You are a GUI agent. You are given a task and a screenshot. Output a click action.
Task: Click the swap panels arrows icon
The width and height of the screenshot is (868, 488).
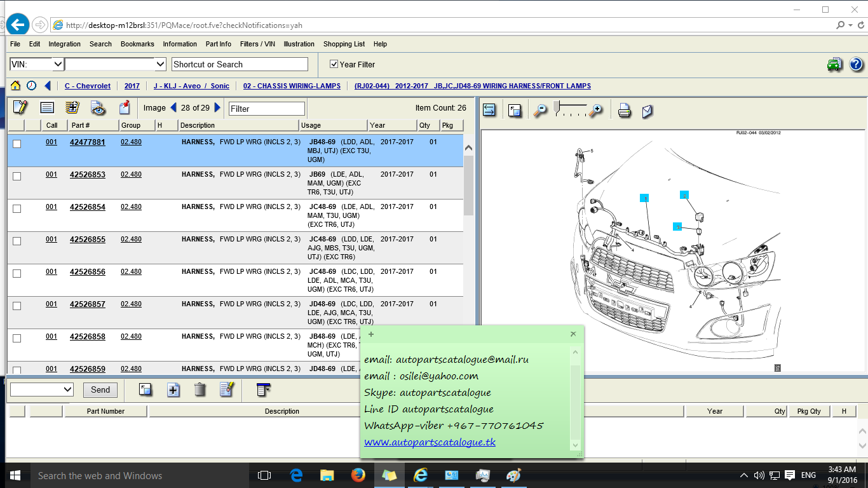click(x=489, y=111)
